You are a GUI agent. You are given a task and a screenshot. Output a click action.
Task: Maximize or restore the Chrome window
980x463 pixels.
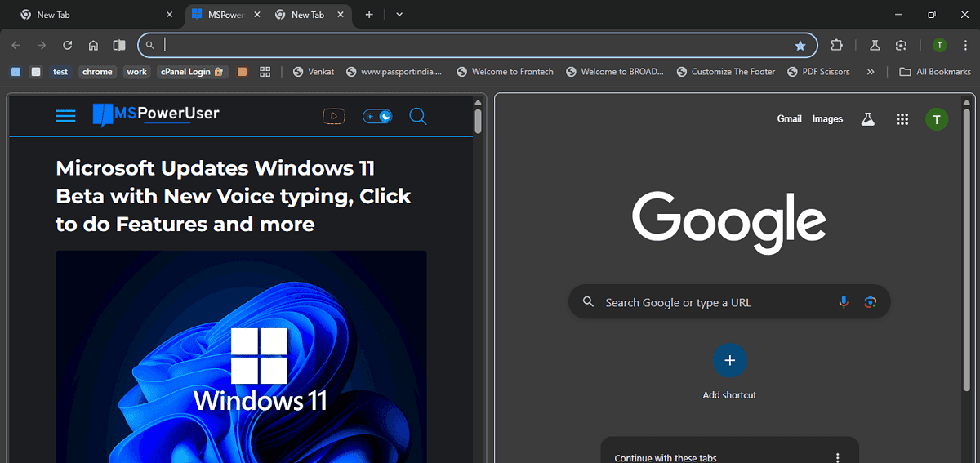pos(931,15)
